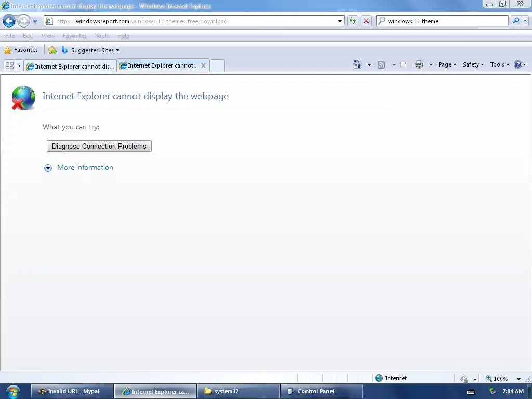The width and height of the screenshot is (532, 399).
Task: Open the search provider dropdown arrow
Action: (x=525, y=21)
